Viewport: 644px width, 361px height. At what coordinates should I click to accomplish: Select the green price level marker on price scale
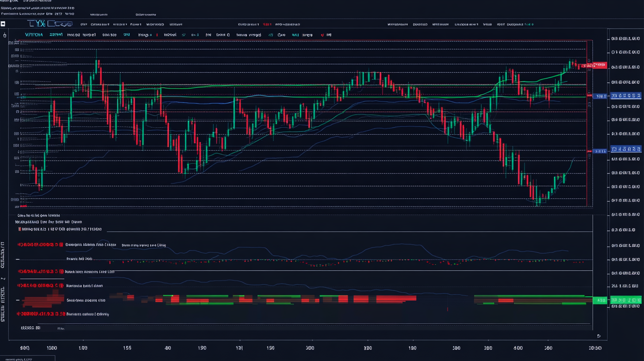coord(624,300)
